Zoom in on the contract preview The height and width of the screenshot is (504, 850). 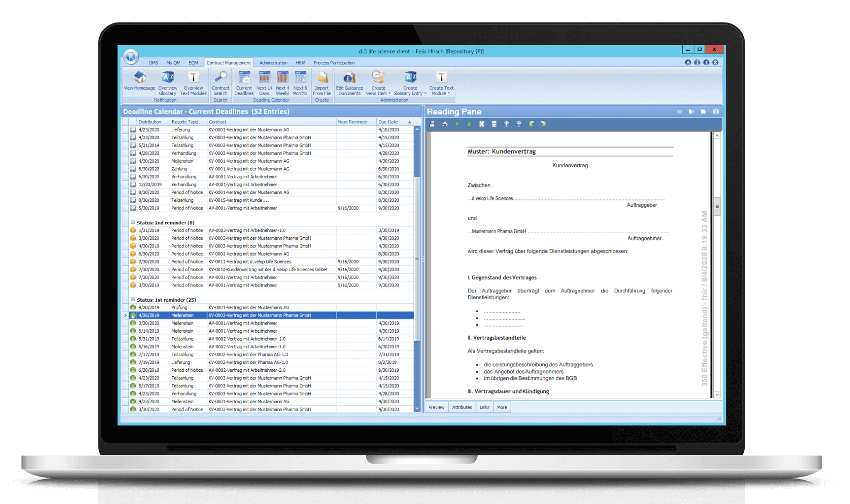coord(507,124)
